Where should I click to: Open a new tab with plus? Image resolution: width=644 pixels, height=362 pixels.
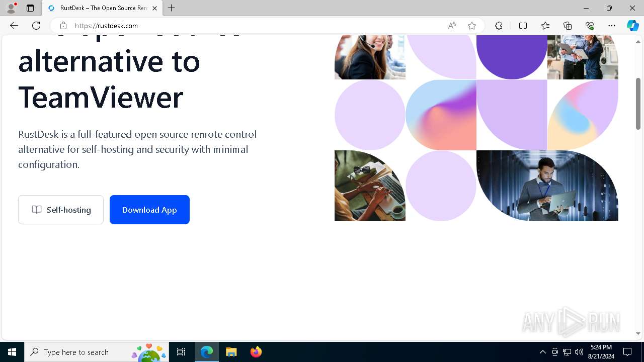pyautogui.click(x=172, y=8)
